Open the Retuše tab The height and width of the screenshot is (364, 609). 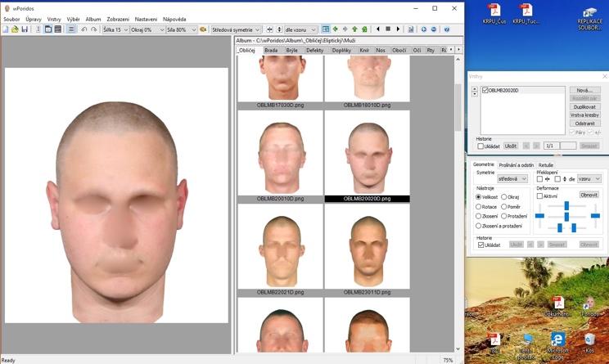[x=546, y=165]
